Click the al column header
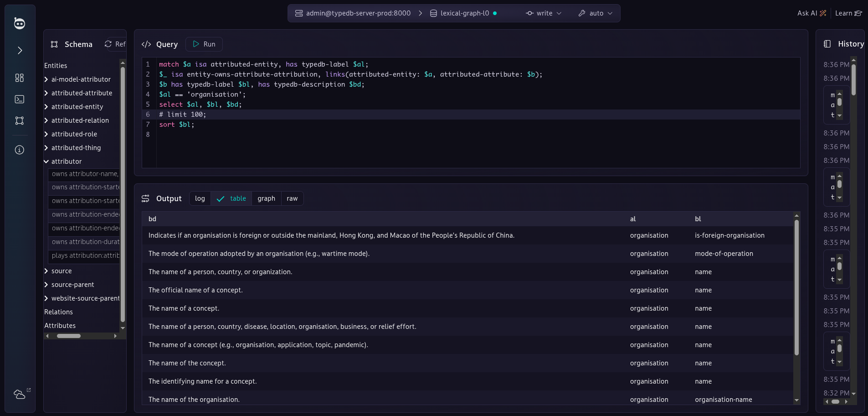This screenshot has height=416, width=868. (633, 219)
